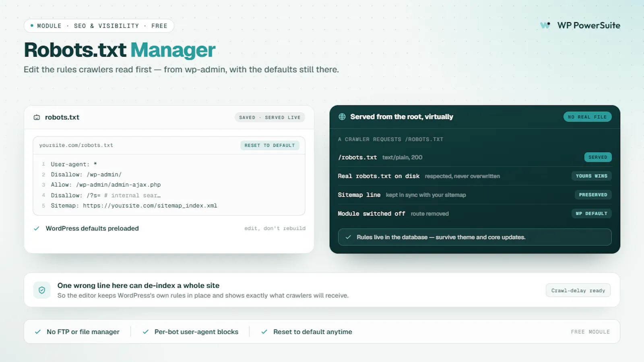The width and height of the screenshot is (644, 362).
Task: Click checkmark next to Reset to default anytime
Action: (264, 332)
